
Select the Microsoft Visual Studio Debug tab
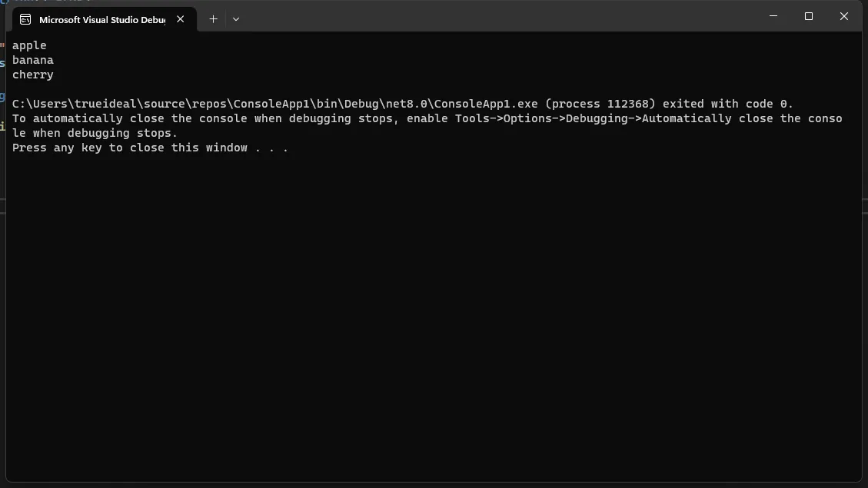(104, 19)
